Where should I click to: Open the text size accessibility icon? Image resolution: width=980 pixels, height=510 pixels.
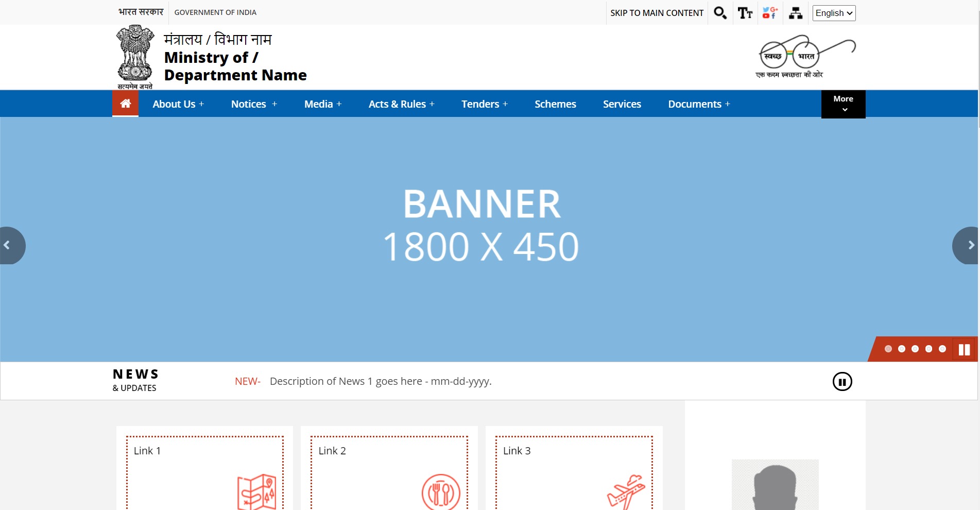(745, 13)
